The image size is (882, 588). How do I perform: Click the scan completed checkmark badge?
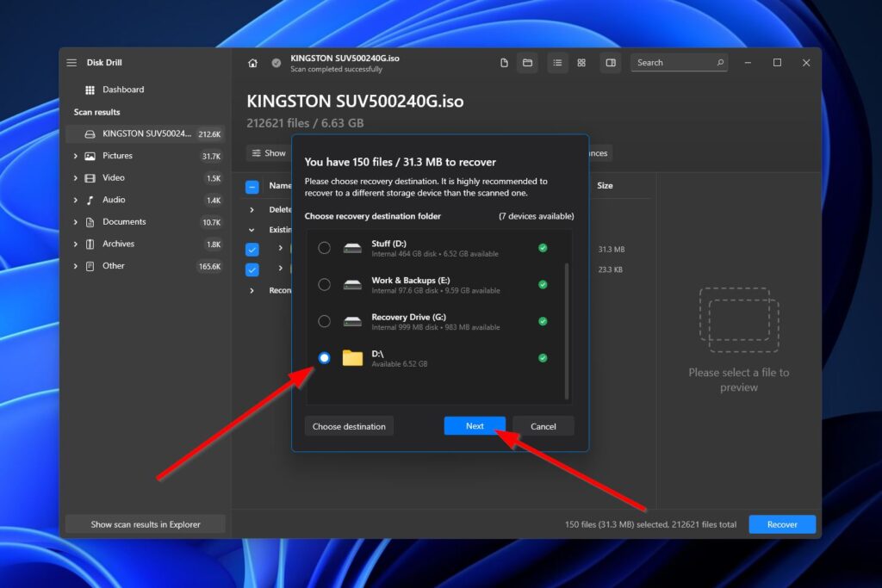coord(276,62)
